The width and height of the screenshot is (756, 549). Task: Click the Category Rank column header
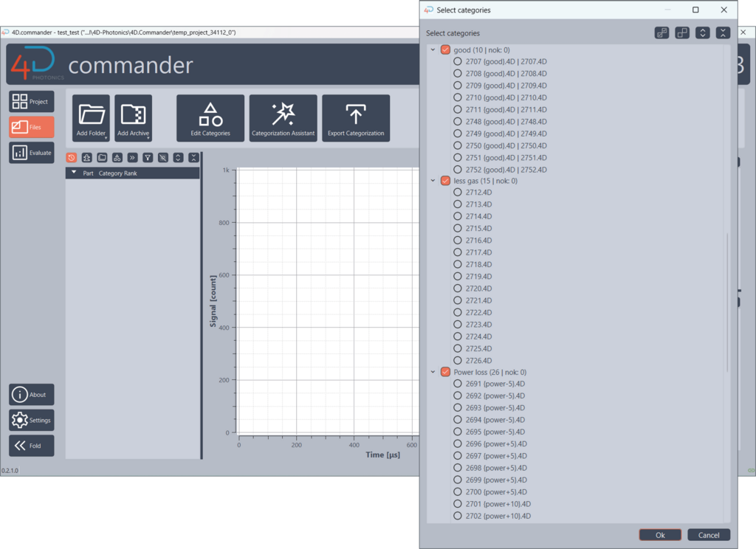118,173
